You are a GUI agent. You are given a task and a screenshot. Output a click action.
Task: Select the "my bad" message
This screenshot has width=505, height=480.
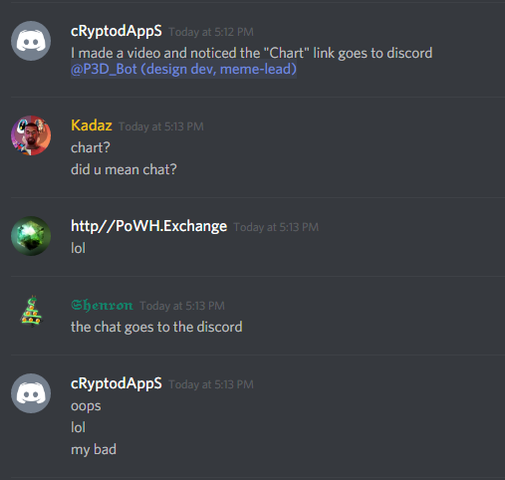coord(94,450)
